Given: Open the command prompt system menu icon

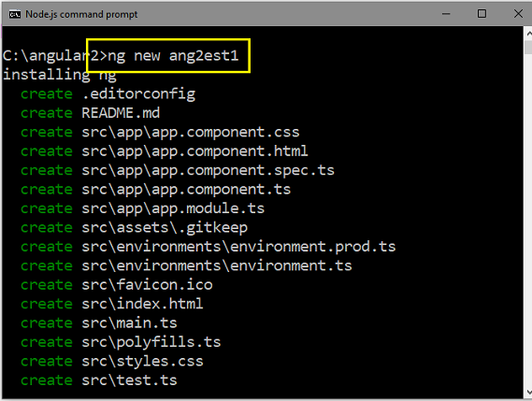Looking at the screenshot, I should [15, 14].
